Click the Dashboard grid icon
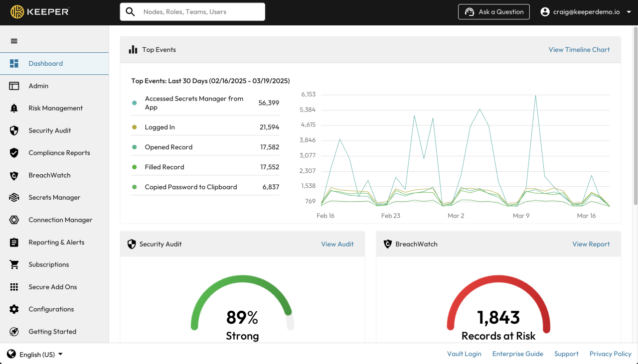 [x=14, y=64]
